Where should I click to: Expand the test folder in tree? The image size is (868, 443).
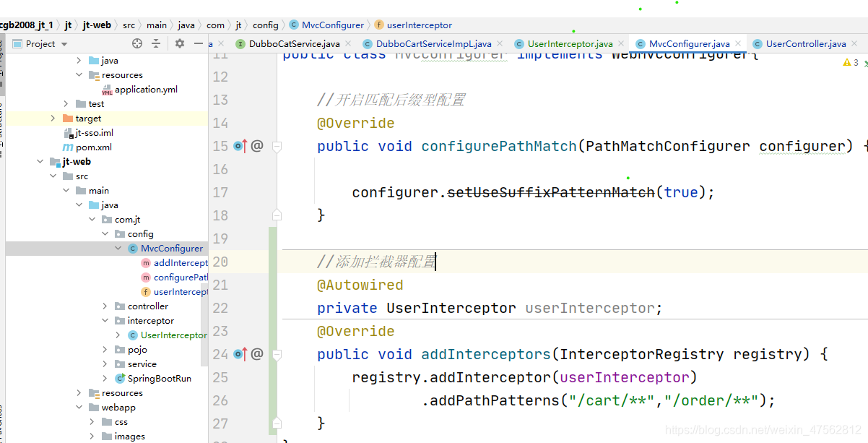[x=66, y=104]
